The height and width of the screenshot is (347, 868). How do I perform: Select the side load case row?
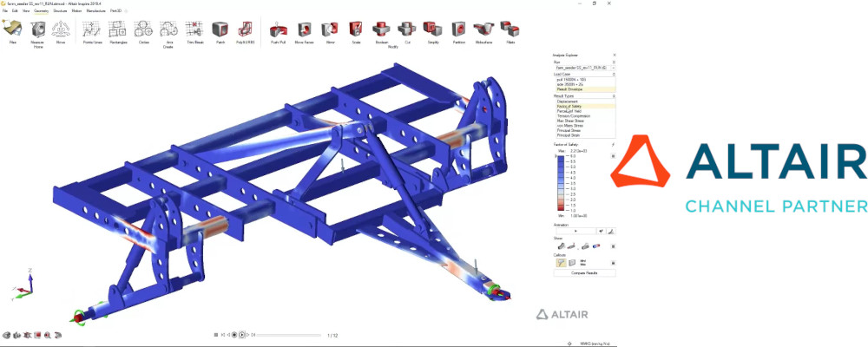coord(584,84)
